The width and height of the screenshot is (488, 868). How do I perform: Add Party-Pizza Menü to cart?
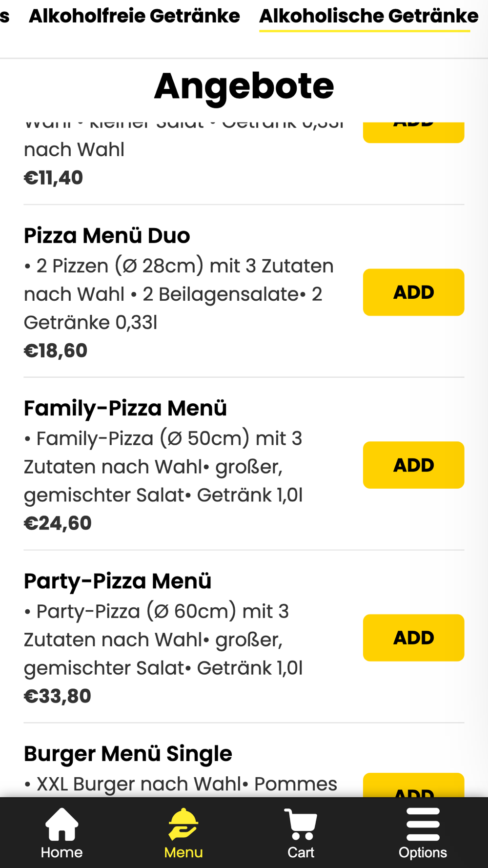point(413,638)
